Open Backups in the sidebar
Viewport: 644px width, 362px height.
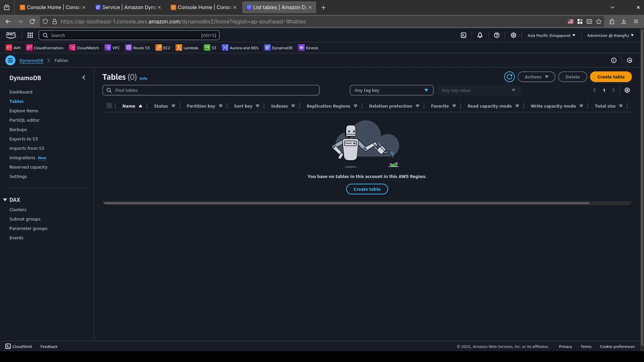18,129
